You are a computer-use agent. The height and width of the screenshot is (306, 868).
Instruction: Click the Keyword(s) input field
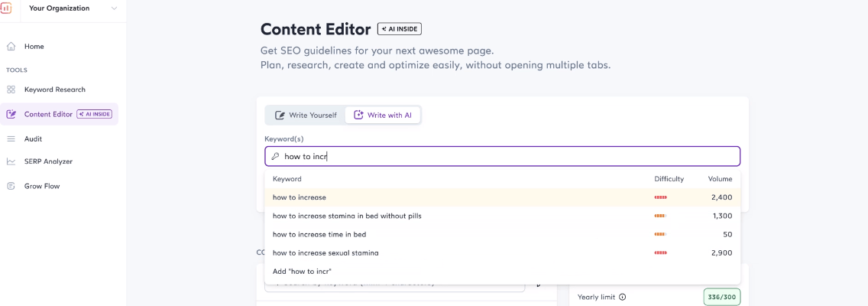tap(504, 156)
